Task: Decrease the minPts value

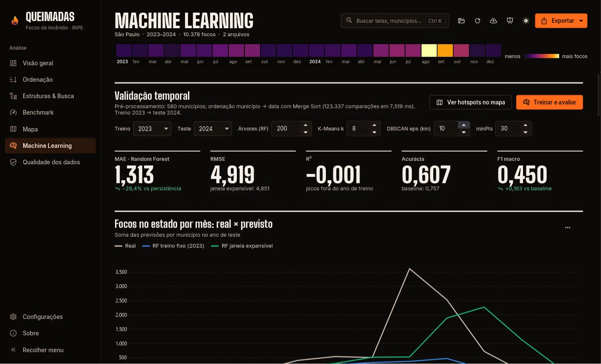Action: coord(525,132)
